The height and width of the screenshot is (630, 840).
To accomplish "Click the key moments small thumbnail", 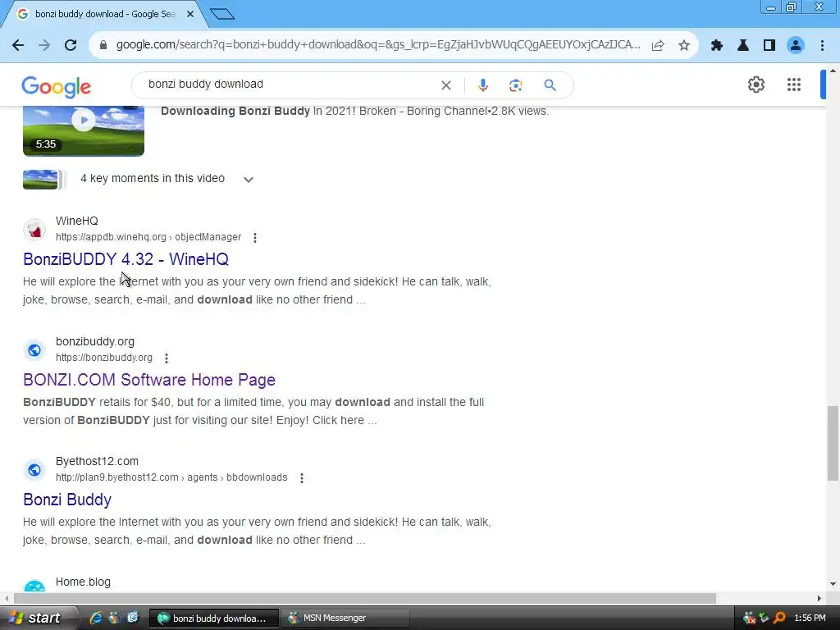I will coord(41,180).
